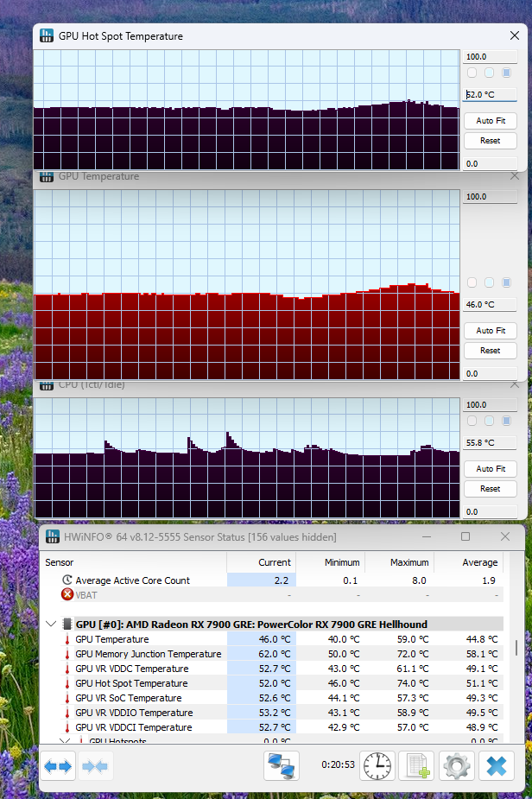Maximize the HWiNFO Sensor Status window

pyautogui.click(x=465, y=536)
